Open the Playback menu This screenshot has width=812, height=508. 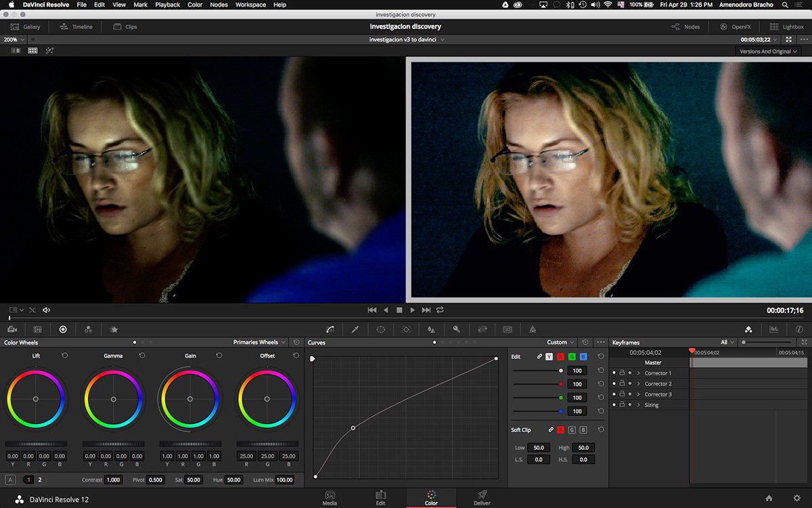click(167, 5)
